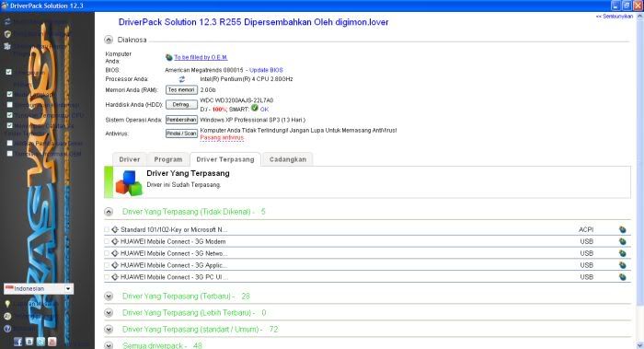Click globe icon at end of 3G Modem row

coord(623,241)
